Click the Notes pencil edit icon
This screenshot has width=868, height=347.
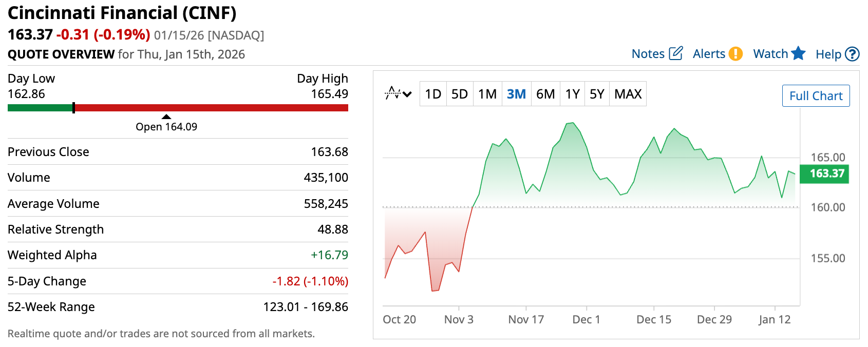click(x=676, y=53)
